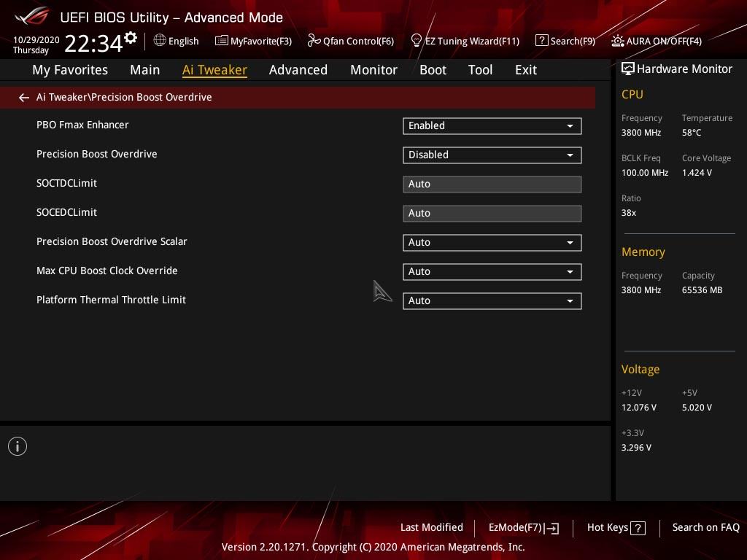Click the SOCTDCLimit Auto field
The width and height of the screenshot is (747, 560).
492,184
